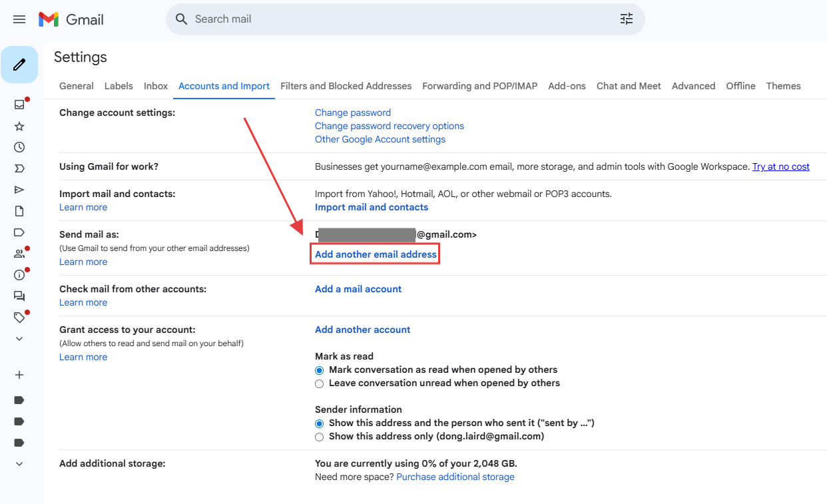Show search options filter icon
The image size is (827, 504).
[626, 19]
